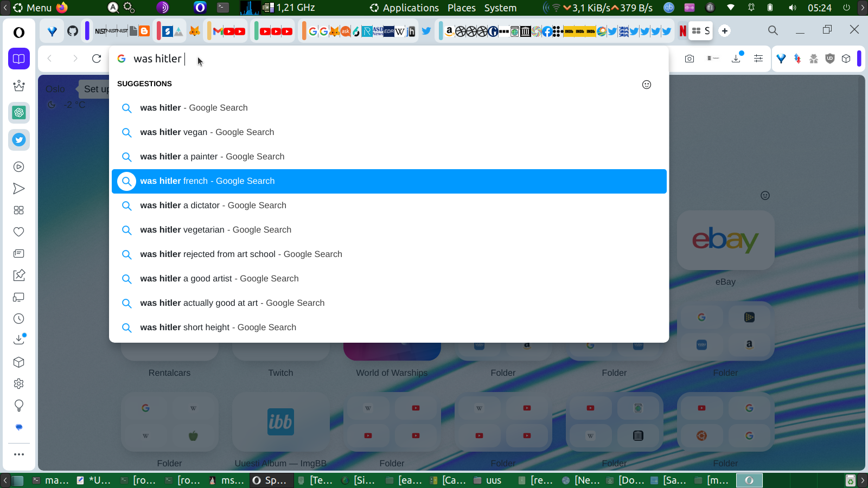Open the ChatGPT sidebar panel
This screenshot has height=488, width=868.
(19, 113)
